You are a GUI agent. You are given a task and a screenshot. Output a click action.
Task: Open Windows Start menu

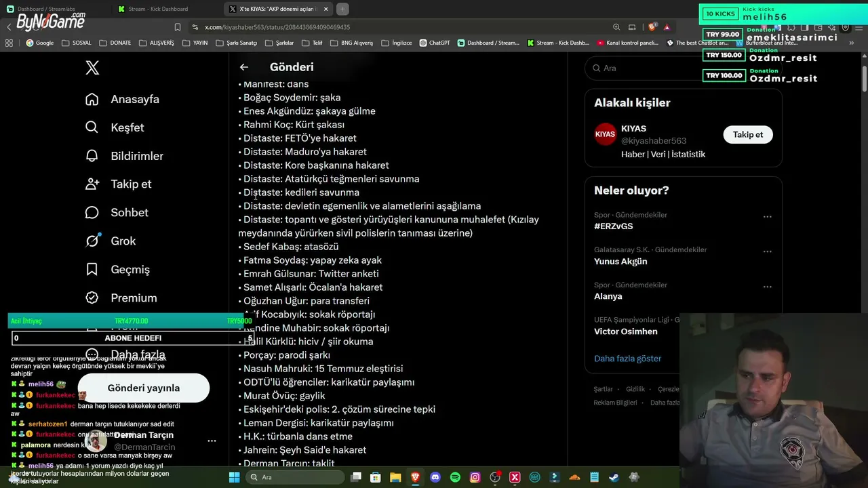234,477
